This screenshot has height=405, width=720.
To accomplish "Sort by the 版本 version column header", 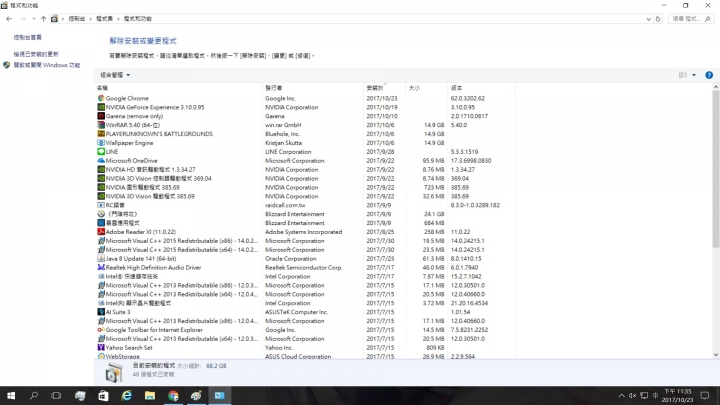I will (481, 88).
